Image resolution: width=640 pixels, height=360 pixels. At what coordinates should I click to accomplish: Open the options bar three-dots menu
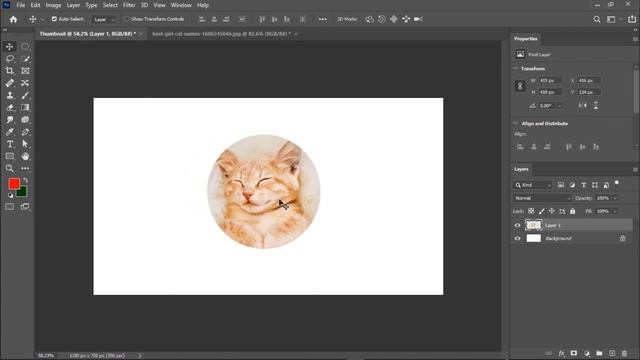coord(322,19)
